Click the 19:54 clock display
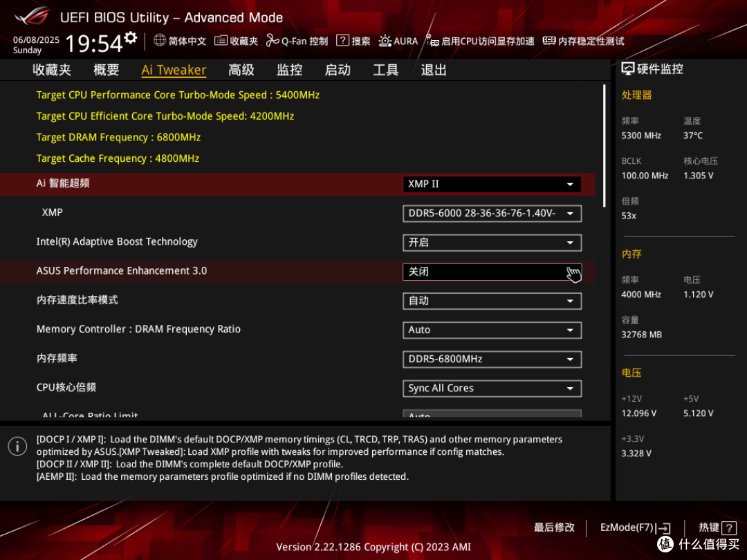This screenshot has width=747, height=560. click(94, 44)
